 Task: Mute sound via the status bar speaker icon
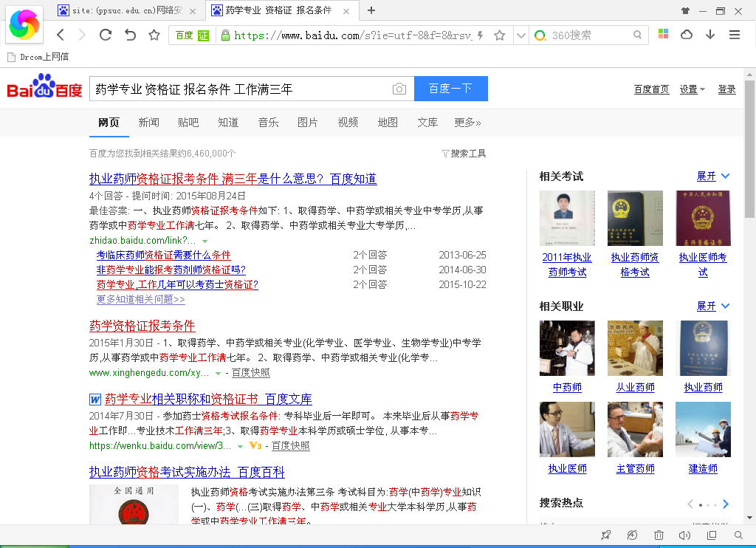coord(684,535)
